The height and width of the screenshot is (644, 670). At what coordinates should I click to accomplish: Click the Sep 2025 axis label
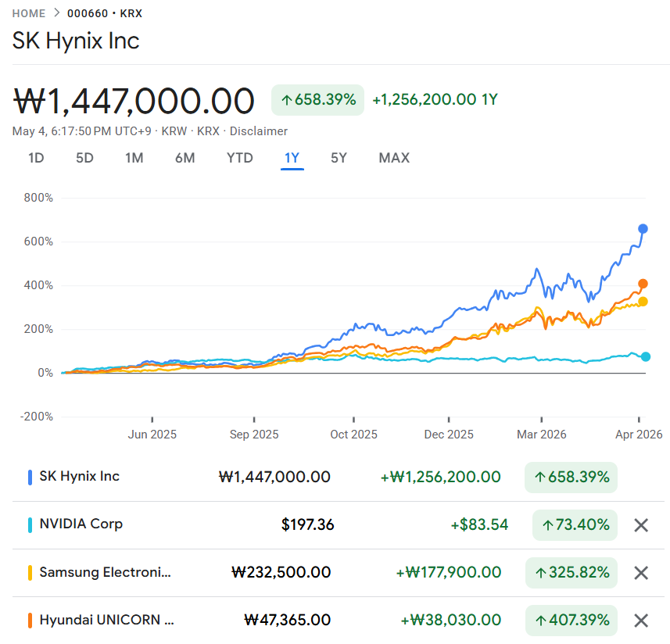pos(254,435)
